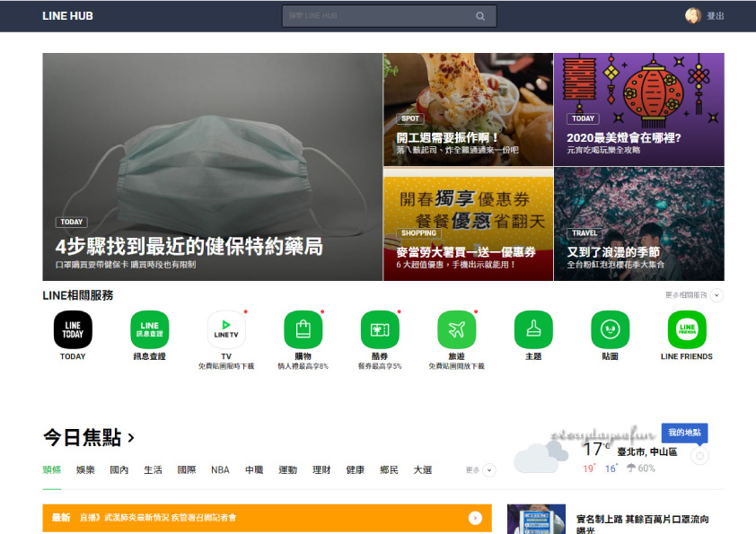Screen dimensions: 756x534
Task: Click the 餐券最高享5% text under 酷券
Action: click(x=380, y=366)
